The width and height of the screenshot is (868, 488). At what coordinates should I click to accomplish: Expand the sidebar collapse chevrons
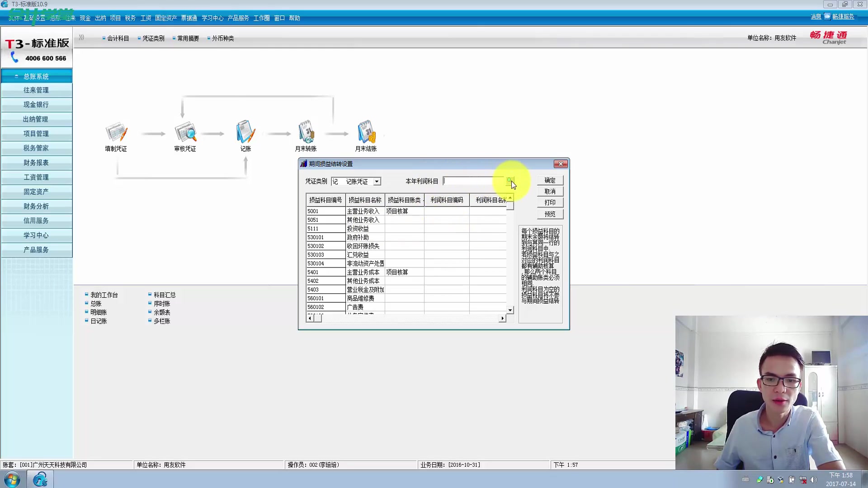click(x=81, y=38)
